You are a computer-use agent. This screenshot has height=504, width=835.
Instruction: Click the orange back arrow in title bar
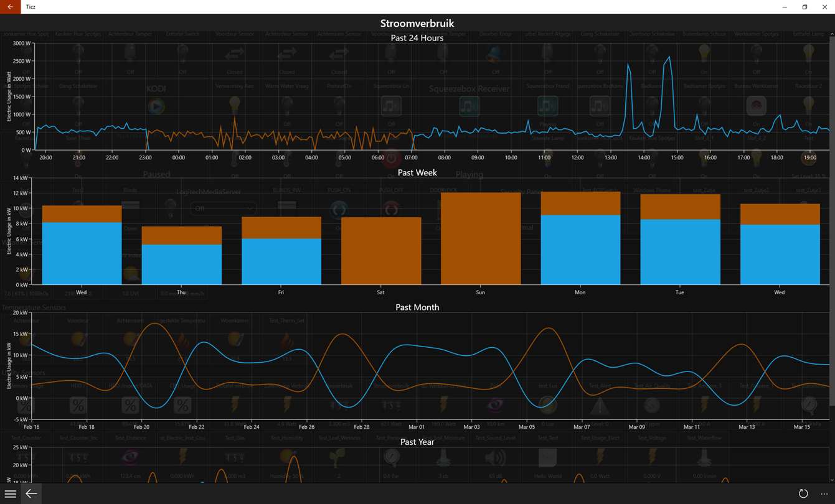(10, 7)
